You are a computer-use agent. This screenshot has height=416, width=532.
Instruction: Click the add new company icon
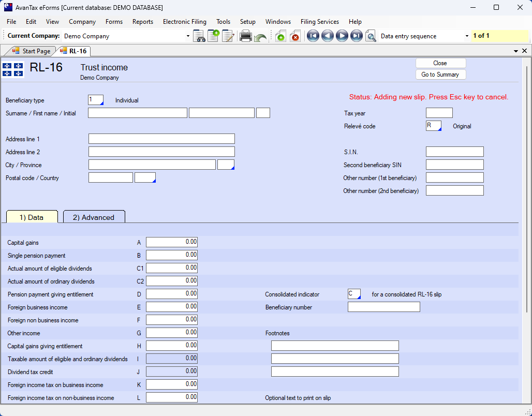pos(213,36)
